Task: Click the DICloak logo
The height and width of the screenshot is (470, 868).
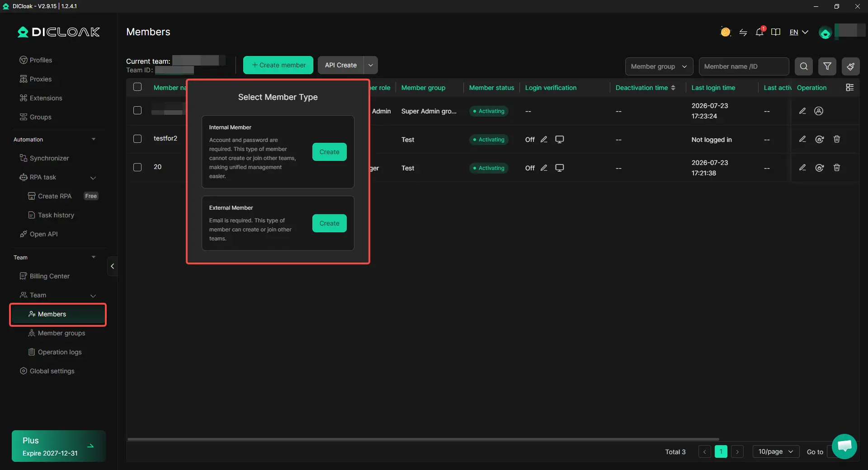Action: 59,32
